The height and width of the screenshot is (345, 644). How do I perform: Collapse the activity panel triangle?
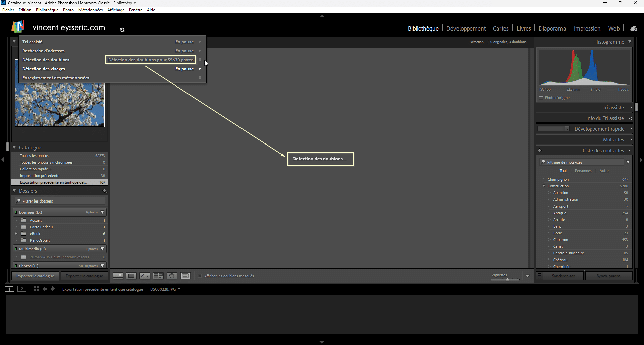[14, 41]
